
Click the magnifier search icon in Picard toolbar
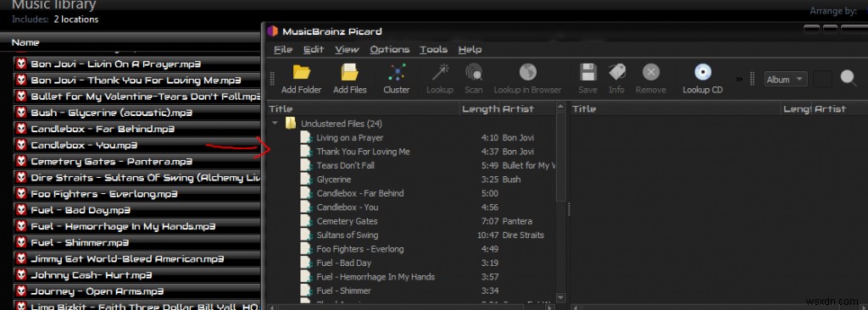click(x=848, y=78)
